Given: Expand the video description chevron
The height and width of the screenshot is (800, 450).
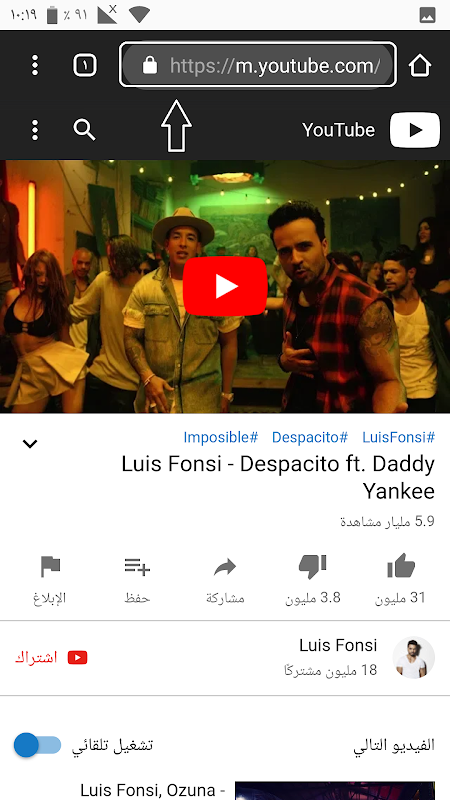Looking at the screenshot, I should coord(30,444).
